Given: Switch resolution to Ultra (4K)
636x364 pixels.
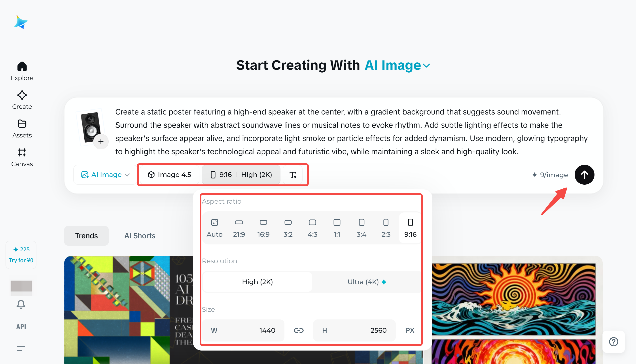Looking at the screenshot, I should point(367,282).
